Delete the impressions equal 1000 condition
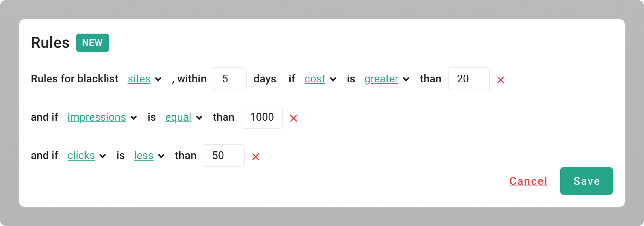This screenshot has height=226, width=644. tap(293, 118)
